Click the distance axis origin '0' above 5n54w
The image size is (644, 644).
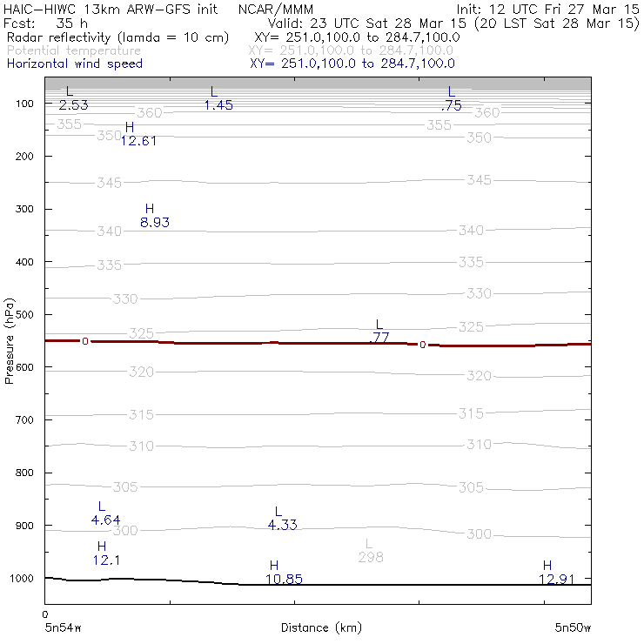click(45, 614)
